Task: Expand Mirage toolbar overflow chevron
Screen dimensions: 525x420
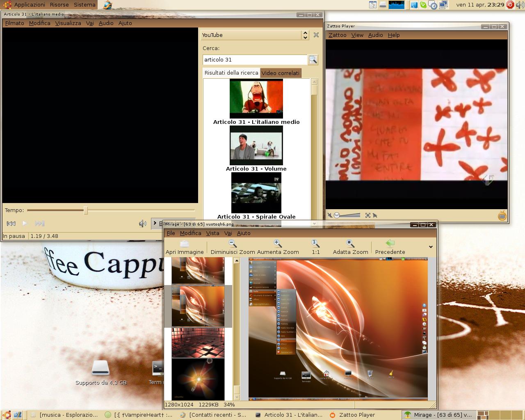Action: click(x=431, y=247)
